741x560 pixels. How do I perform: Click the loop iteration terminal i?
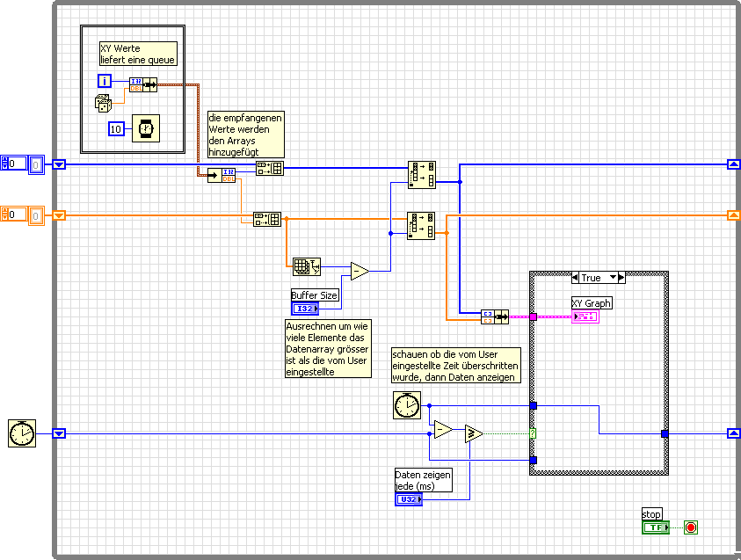point(105,81)
